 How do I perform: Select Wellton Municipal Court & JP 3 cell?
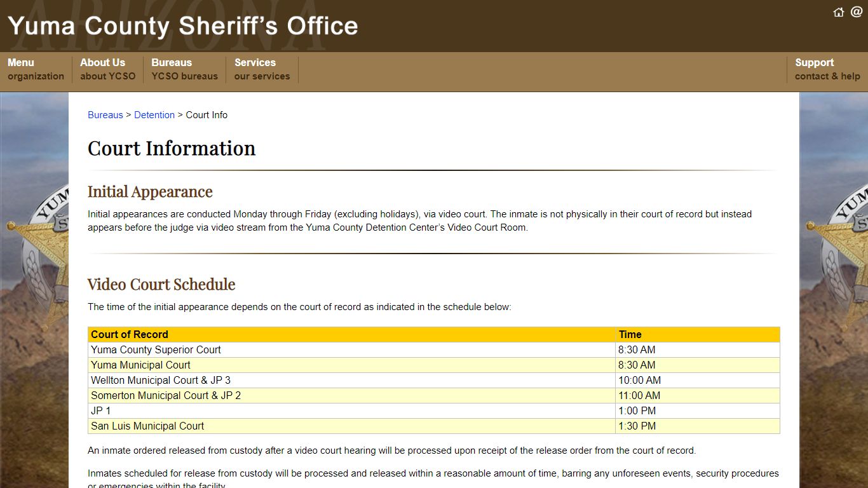tap(351, 381)
